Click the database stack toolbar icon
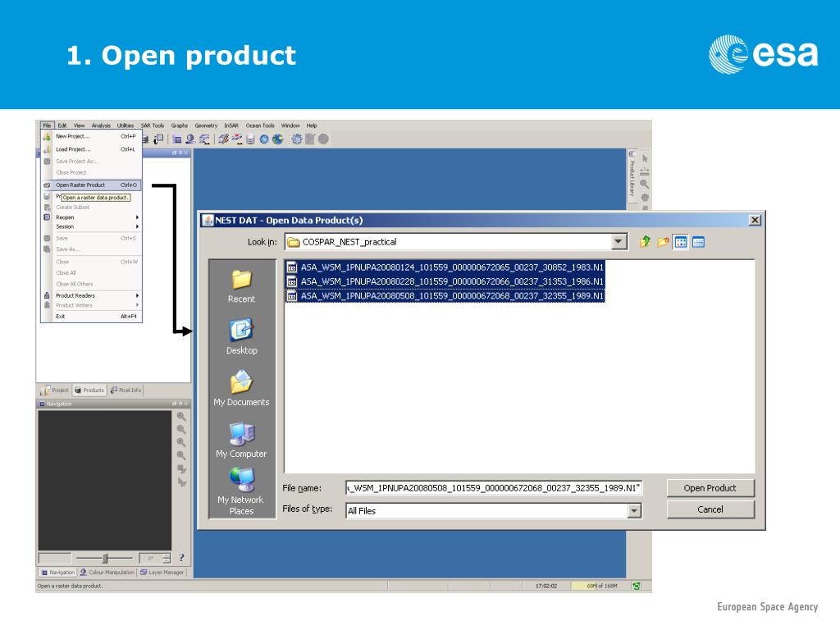This screenshot has height=630, width=840. pyautogui.click(x=250, y=139)
